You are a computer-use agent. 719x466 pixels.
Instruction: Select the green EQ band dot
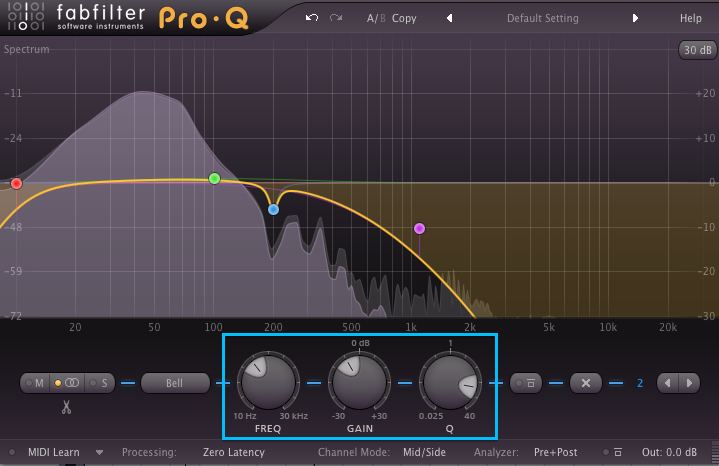pos(214,178)
